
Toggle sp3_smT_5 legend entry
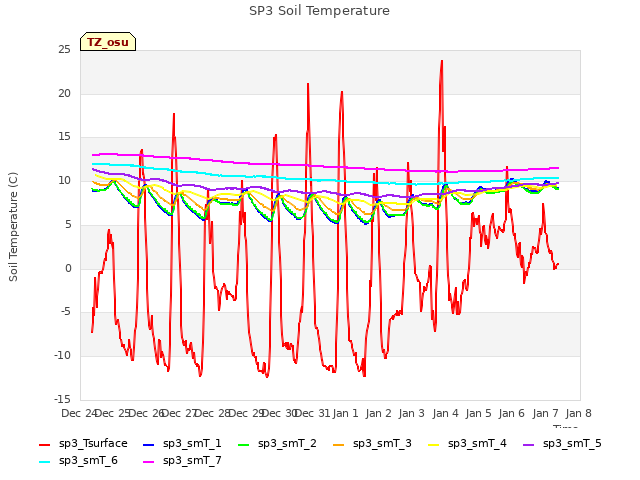click(562, 444)
